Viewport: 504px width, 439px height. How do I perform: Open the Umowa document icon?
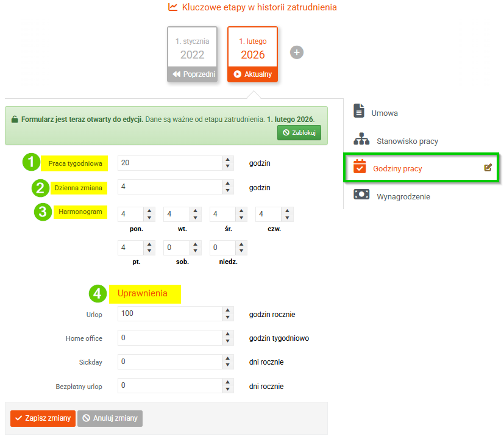tap(359, 110)
